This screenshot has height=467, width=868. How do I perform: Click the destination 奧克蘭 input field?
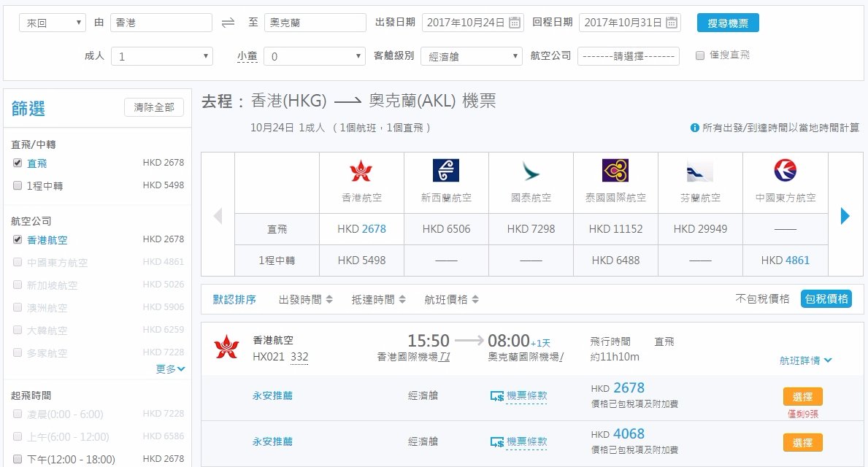[x=315, y=23]
